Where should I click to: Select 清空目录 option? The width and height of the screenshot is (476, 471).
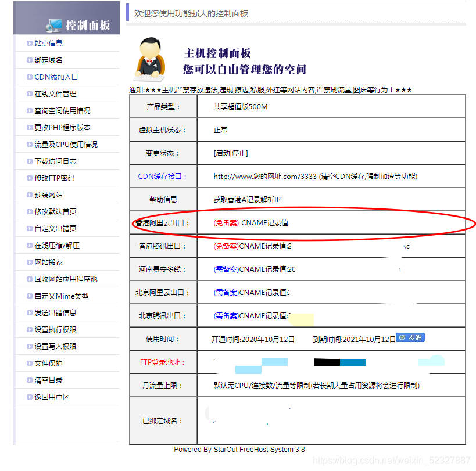(x=48, y=380)
